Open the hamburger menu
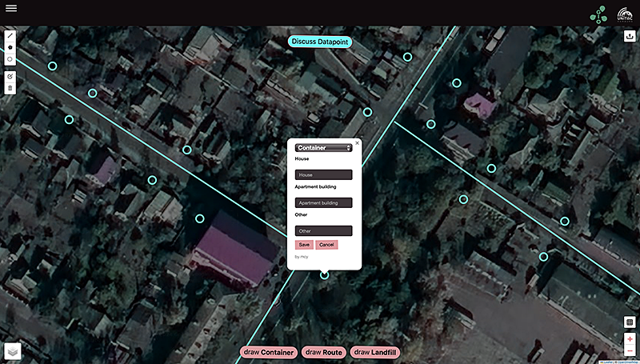Image resolution: width=640 pixels, height=364 pixels. pyautogui.click(x=11, y=8)
